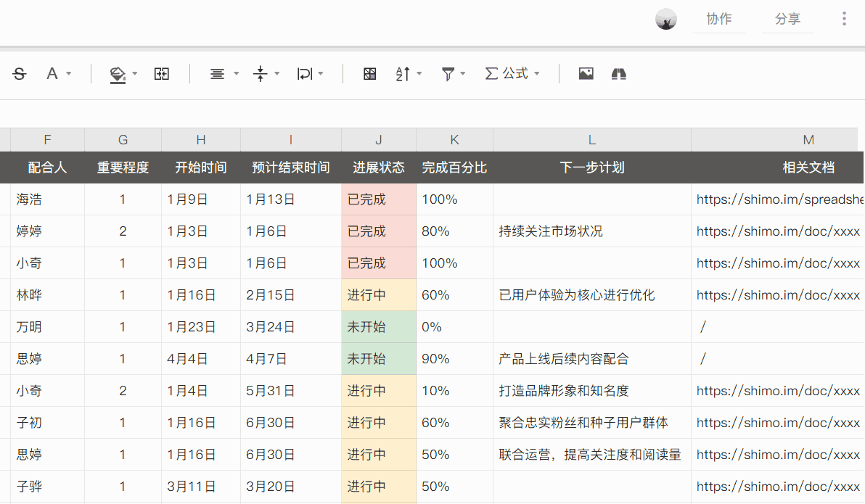Click the 协作 collaboration menu item
The height and width of the screenshot is (504, 865).
tap(718, 19)
